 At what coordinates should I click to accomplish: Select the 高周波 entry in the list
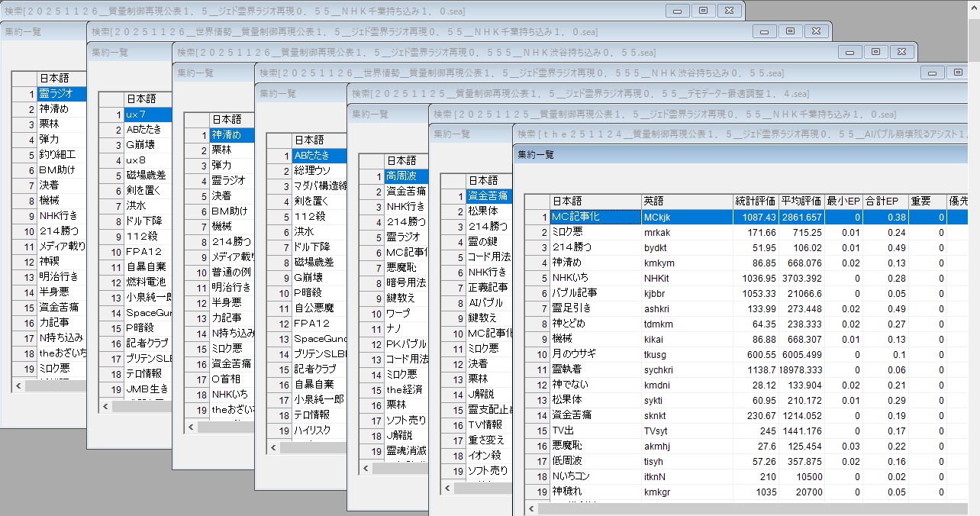[x=405, y=176]
